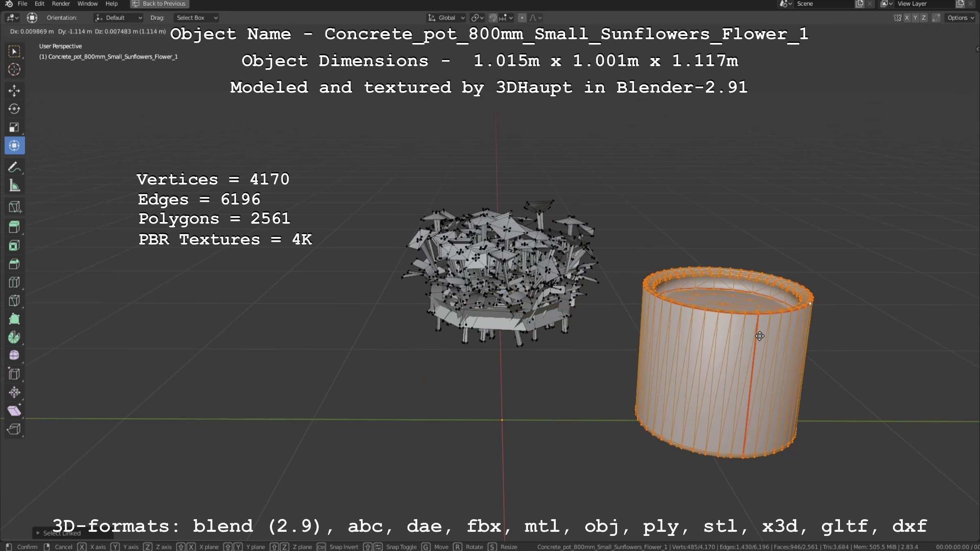Click the Dx/Dy/Dz transform readout
980x551 pixels.
click(88, 31)
